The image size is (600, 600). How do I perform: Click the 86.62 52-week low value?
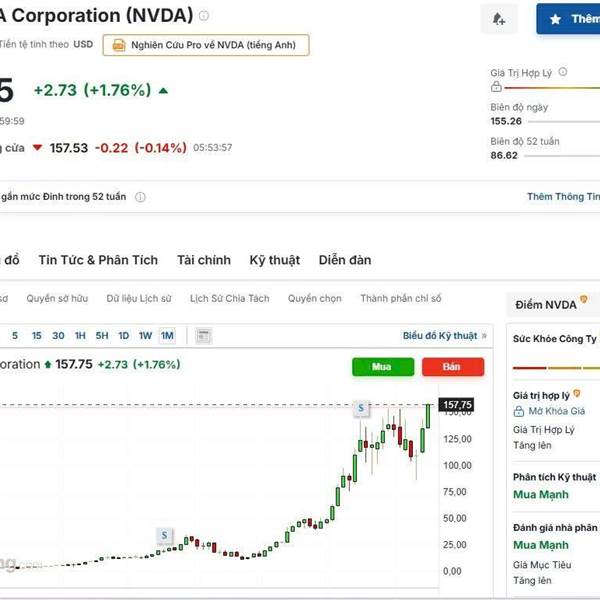[504, 156]
